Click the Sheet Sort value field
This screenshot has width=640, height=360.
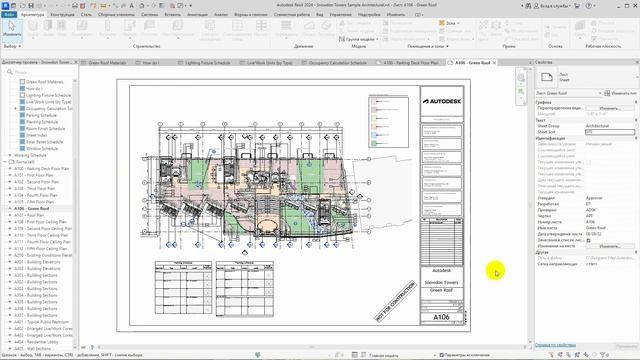(x=610, y=132)
